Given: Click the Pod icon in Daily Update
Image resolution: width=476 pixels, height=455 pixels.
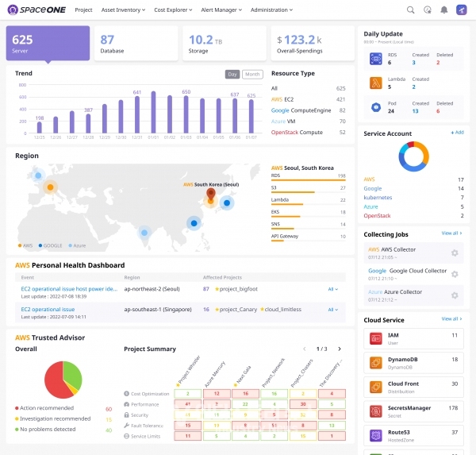Looking at the screenshot, I should tap(376, 107).
